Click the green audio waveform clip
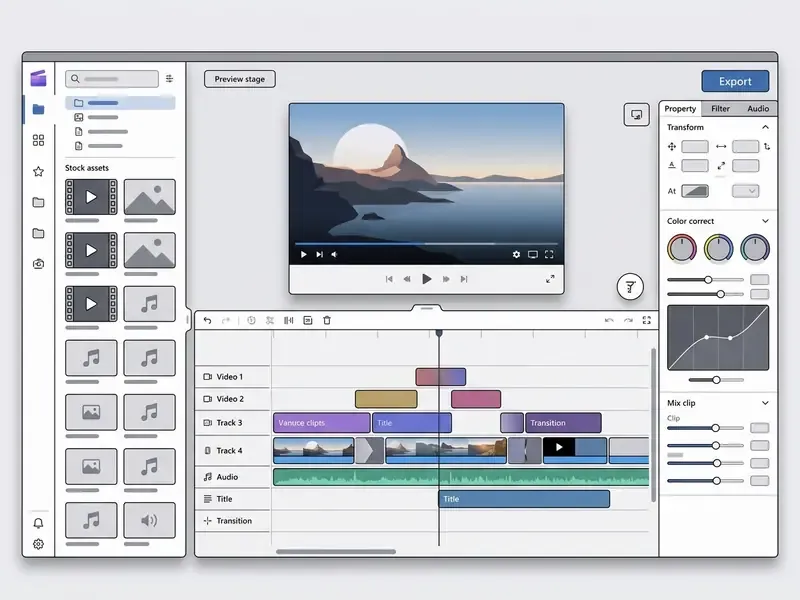Viewport: 800px width, 600px height. coord(461,477)
